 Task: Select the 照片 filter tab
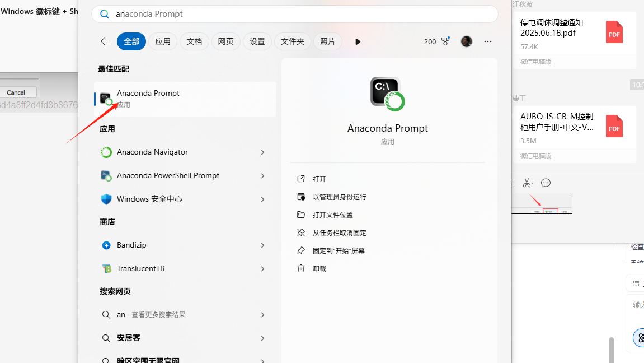coord(328,41)
